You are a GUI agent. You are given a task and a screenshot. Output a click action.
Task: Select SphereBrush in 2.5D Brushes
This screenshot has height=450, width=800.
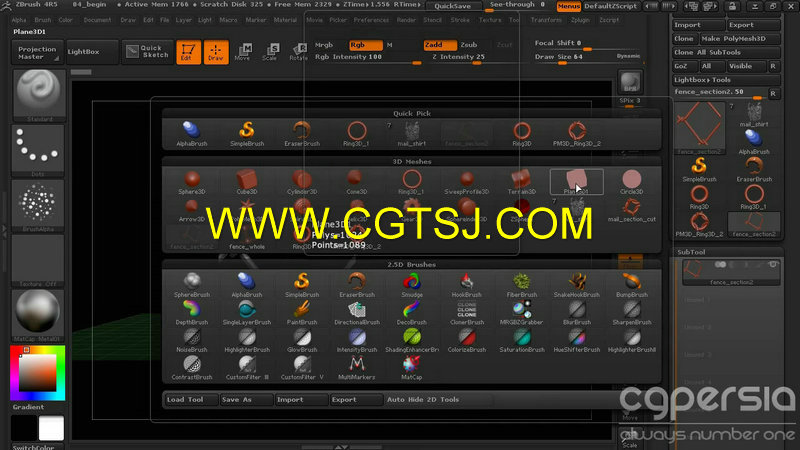(192, 285)
